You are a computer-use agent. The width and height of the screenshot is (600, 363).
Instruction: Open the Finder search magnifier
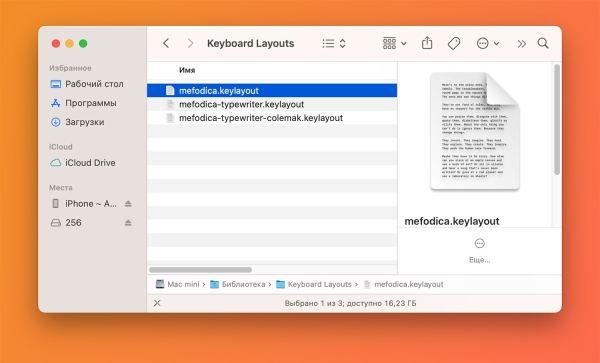click(543, 43)
